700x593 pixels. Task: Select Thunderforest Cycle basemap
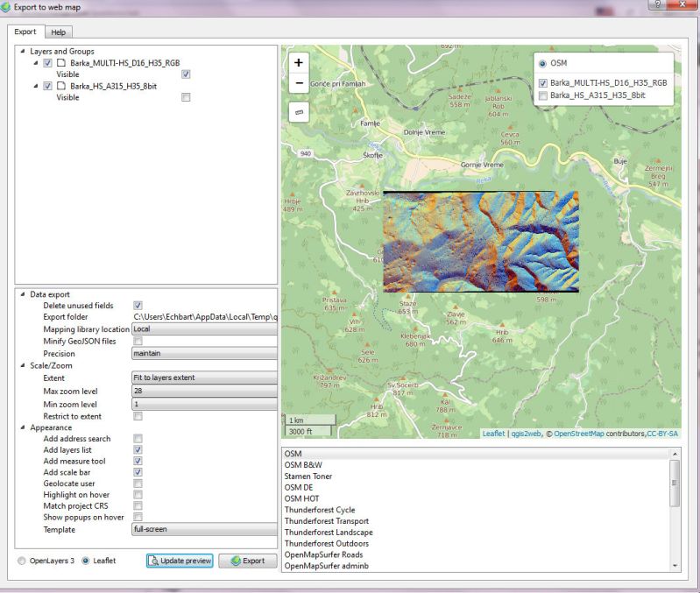tap(476, 510)
